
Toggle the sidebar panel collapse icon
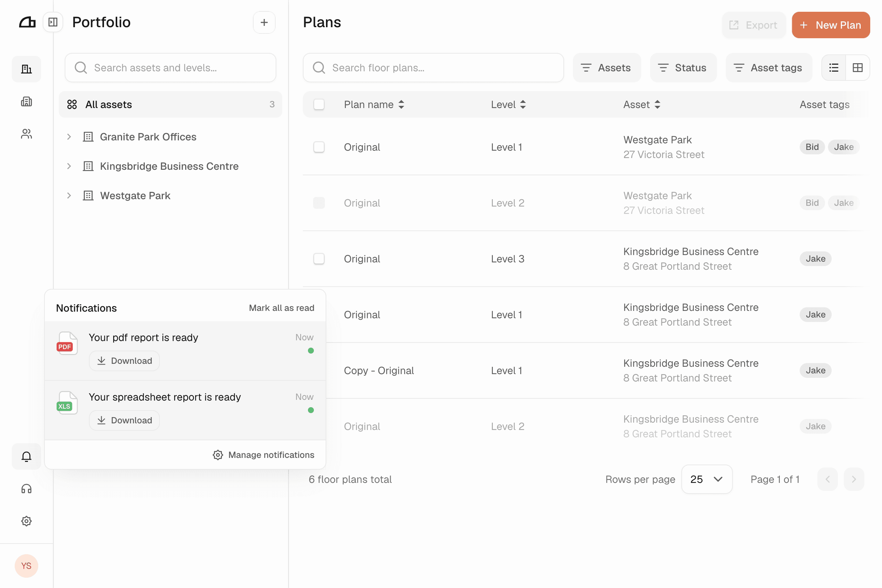(x=53, y=22)
